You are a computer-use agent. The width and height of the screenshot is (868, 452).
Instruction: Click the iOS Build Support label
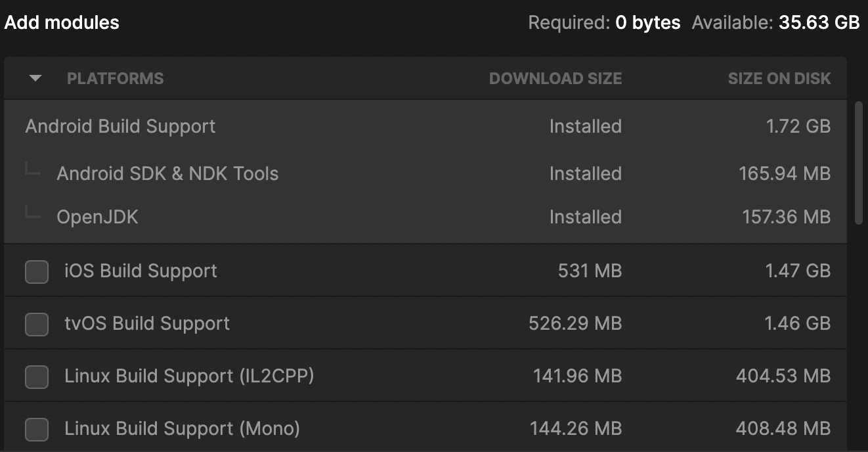pyautogui.click(x=141, y=271)
